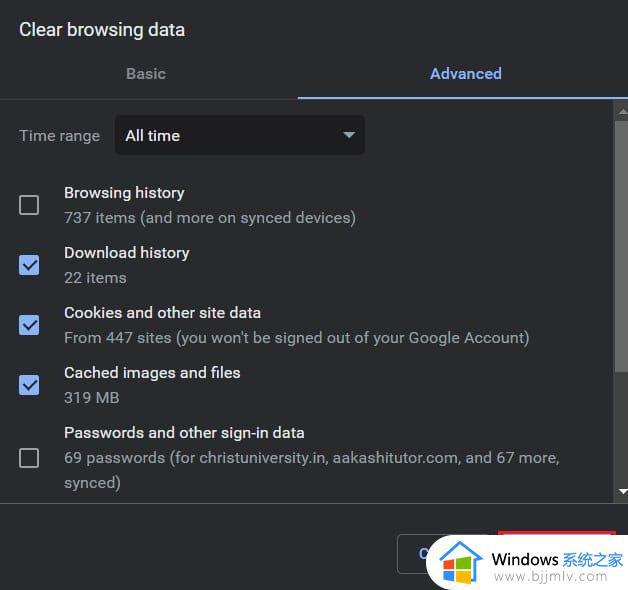Click the Browsing history label
Viewport: 628px width, 590px height.
124,193
